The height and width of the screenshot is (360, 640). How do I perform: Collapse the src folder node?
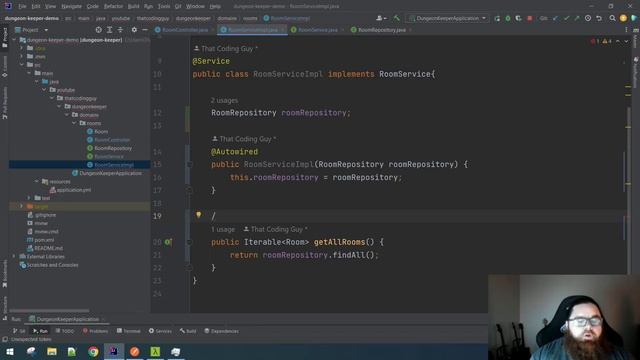22,64
